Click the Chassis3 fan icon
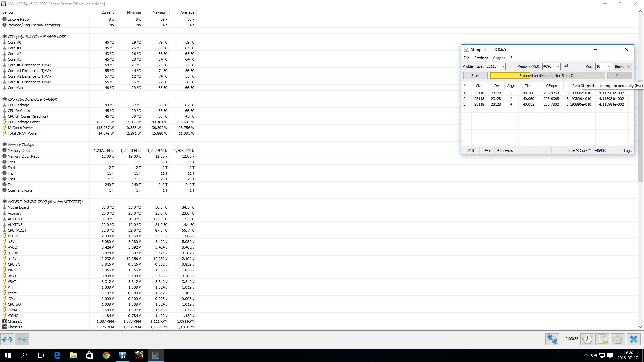Image resolution: width=644 pixels, height=362 pixels. (x=5, y=327)
